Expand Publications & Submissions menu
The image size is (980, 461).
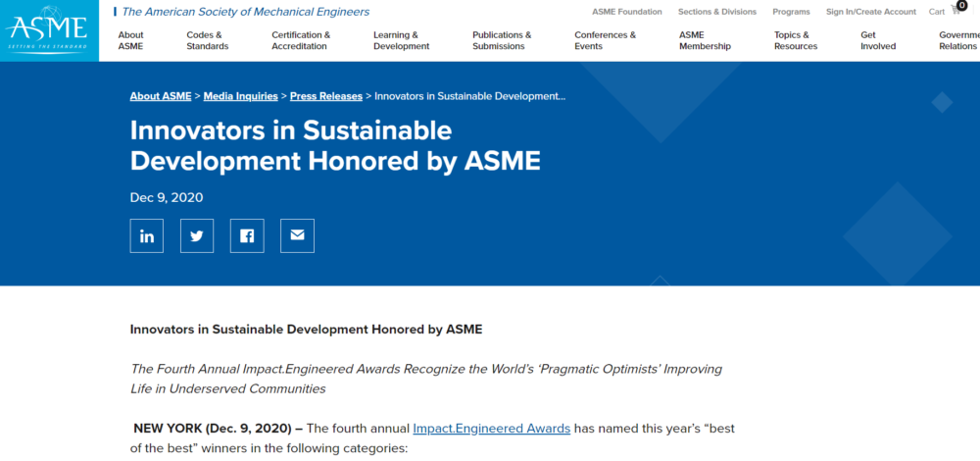[x=502, y=40]
